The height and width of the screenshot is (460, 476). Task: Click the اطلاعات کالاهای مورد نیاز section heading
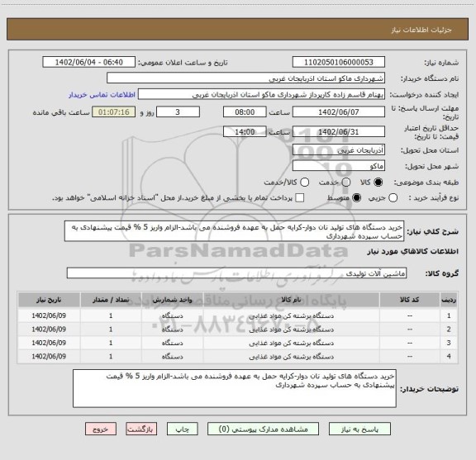[x=413, y=251]
